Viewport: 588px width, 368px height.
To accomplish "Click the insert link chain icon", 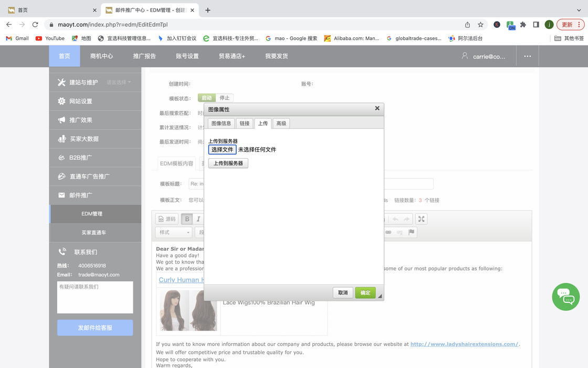I will [388, 232].
